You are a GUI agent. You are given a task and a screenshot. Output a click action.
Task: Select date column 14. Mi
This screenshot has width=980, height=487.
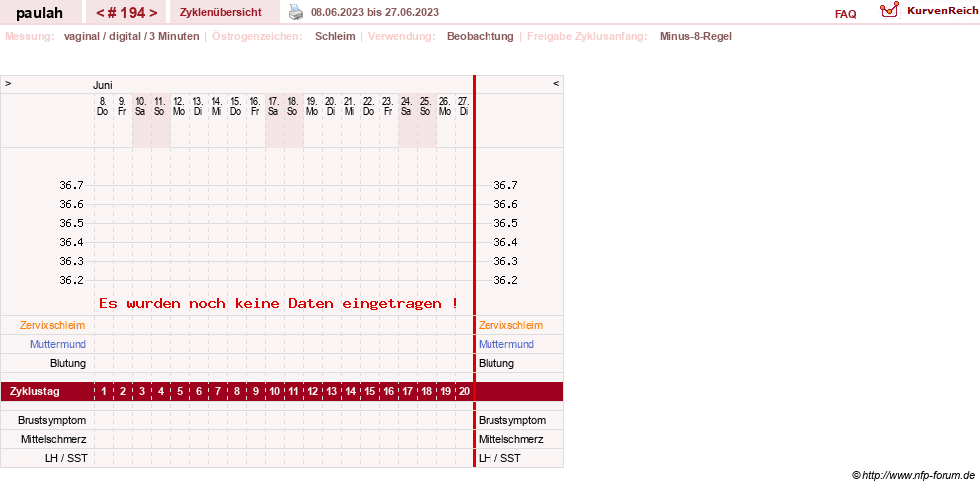pos(217,106)
